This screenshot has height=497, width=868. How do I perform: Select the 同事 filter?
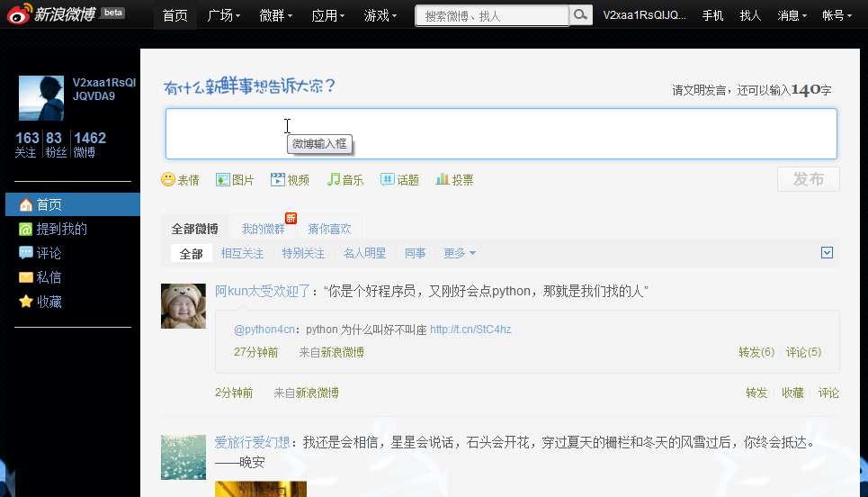(416, 253)
